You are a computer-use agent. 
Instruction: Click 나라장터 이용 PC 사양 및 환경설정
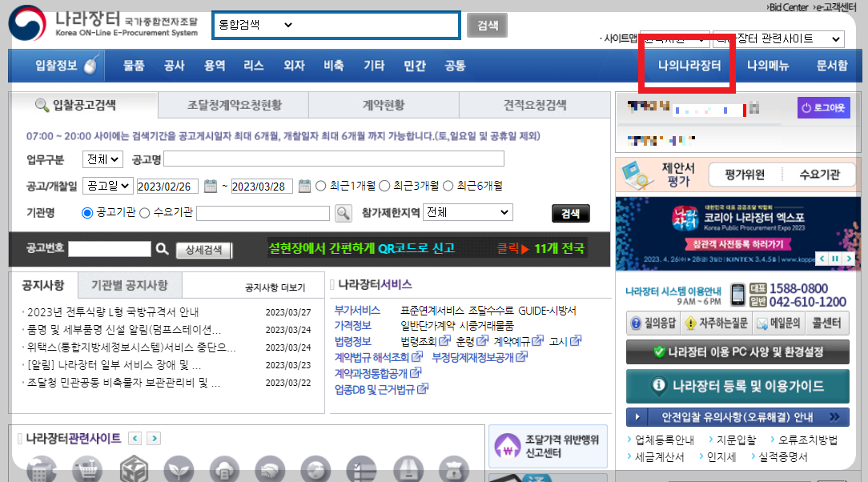(737, 352)
